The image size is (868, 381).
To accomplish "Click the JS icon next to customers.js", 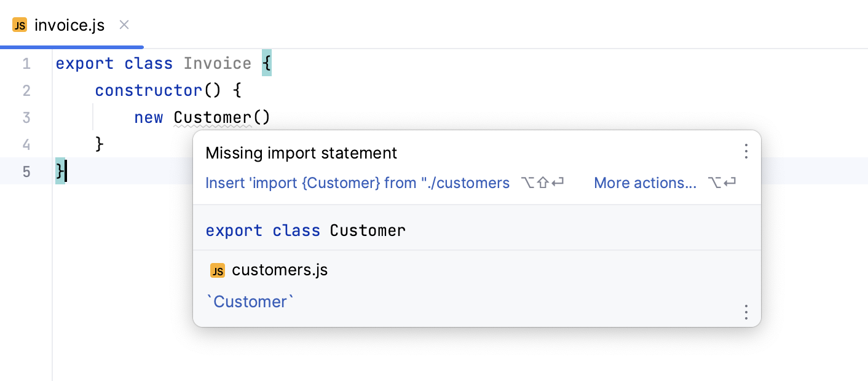I will pos(218,270).
